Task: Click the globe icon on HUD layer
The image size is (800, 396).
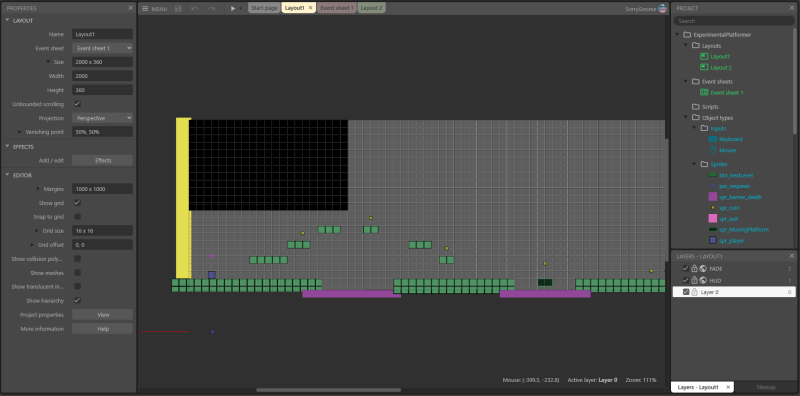Action: point(703,280)
